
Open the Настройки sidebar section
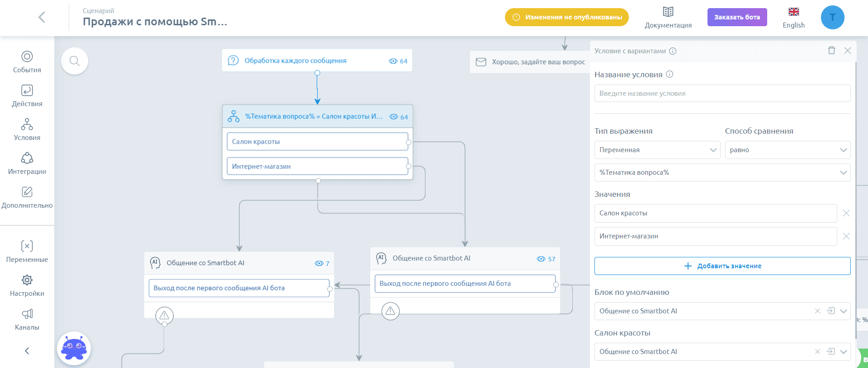[27, 285]
